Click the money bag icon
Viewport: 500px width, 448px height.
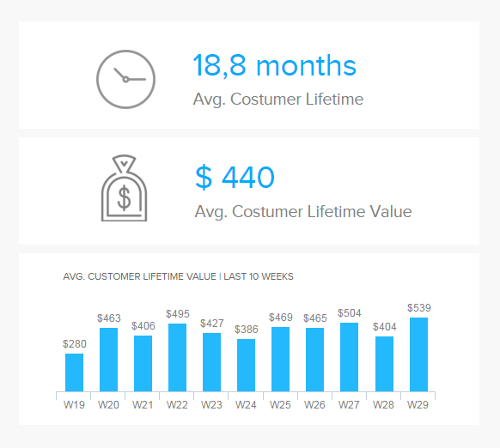(124, 188)
